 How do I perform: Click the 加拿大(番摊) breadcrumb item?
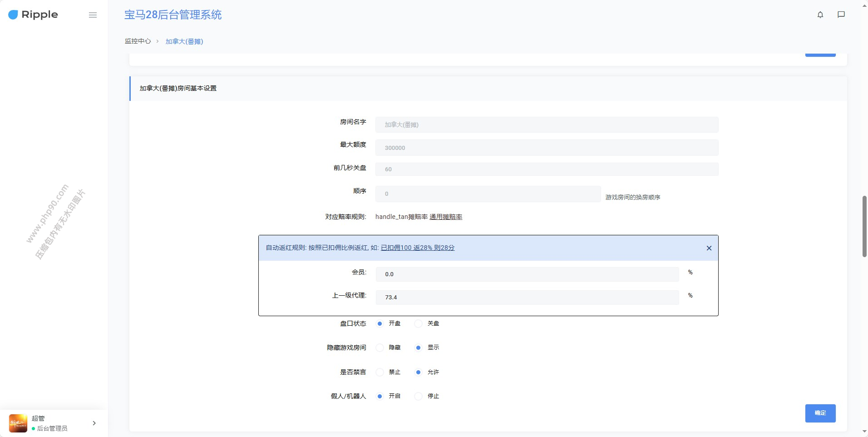pos(184,41)
